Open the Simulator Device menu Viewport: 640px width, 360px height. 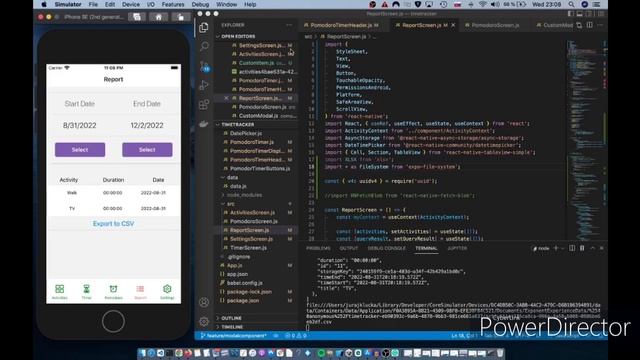click(131, 4)
